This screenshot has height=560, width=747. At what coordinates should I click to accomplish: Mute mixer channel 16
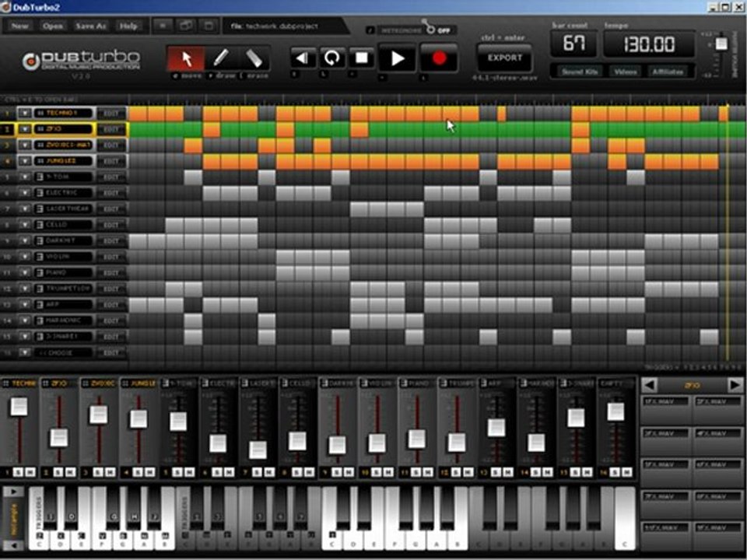627,472
